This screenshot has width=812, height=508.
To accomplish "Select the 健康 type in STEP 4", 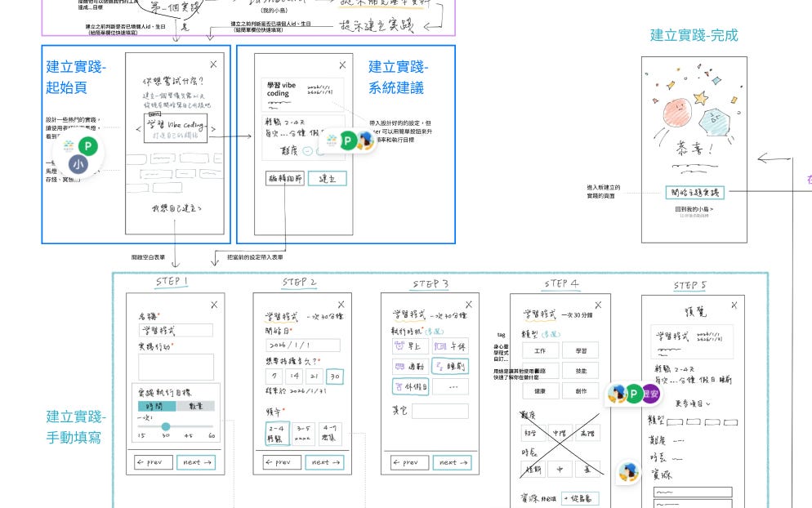I will [x=540, y=391].
